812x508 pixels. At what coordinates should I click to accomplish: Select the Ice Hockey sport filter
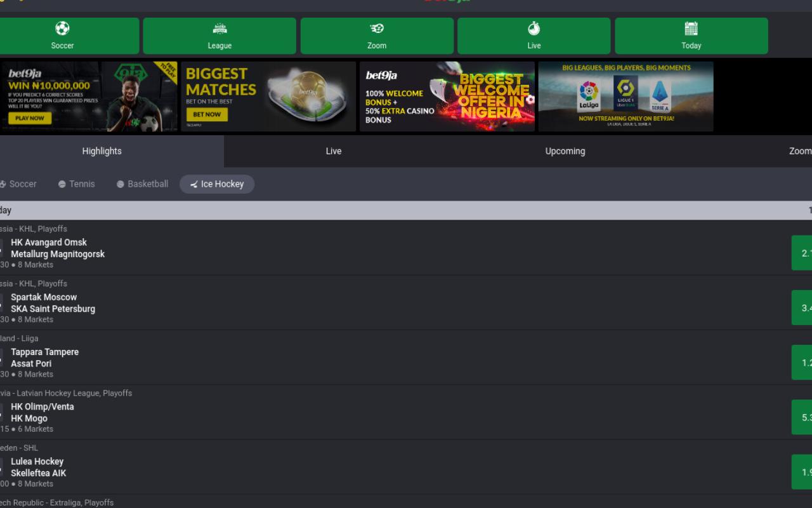coord(217,184)
